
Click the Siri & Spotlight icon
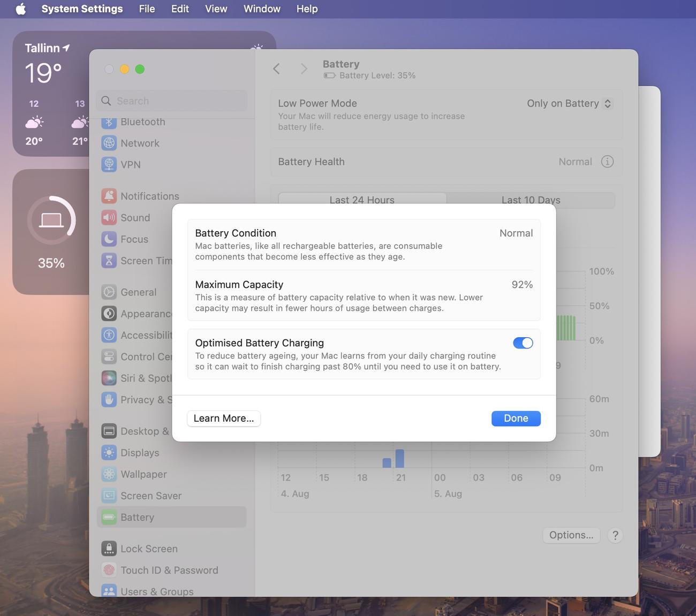(109, 378)
